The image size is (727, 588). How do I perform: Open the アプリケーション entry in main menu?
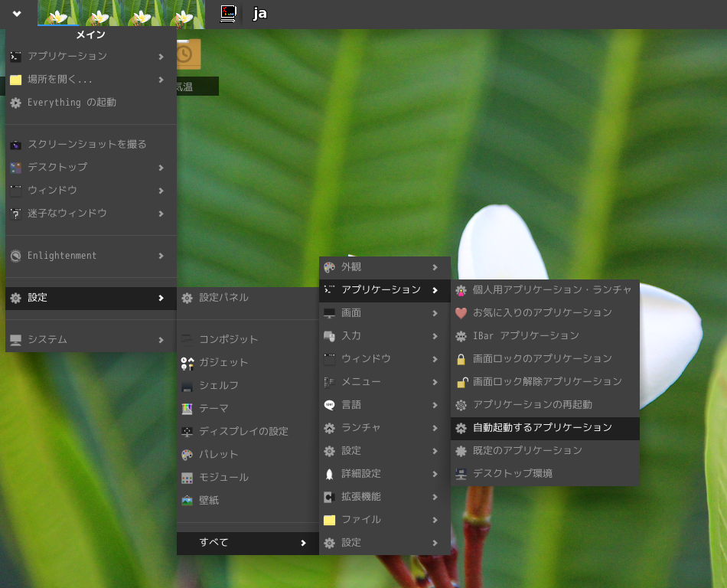tap(91, 56)
